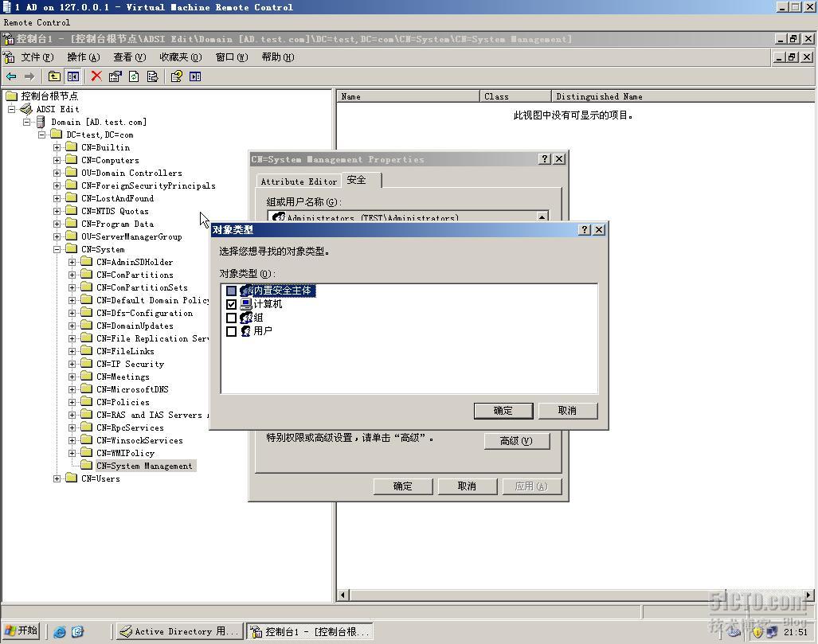This screenshot has width=818, height=644.
Task: Click 确定 in Properties dialog
Action: [x=403, y=486]
